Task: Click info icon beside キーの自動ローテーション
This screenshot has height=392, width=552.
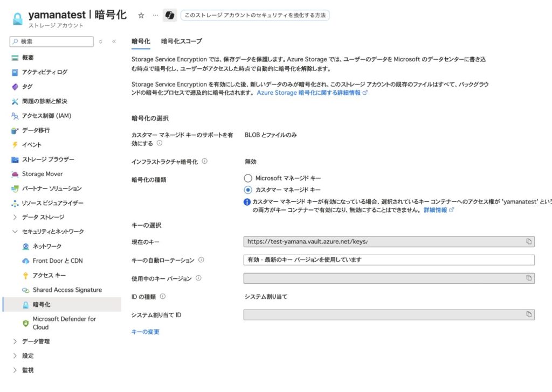Action: coord(201,260)
